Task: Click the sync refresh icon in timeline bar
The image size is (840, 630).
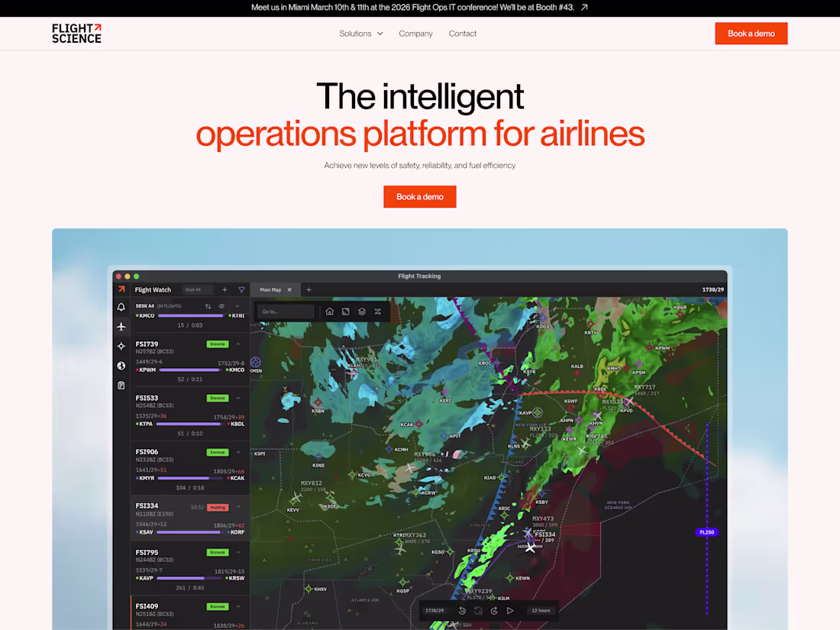Action: tap(478, 611)
